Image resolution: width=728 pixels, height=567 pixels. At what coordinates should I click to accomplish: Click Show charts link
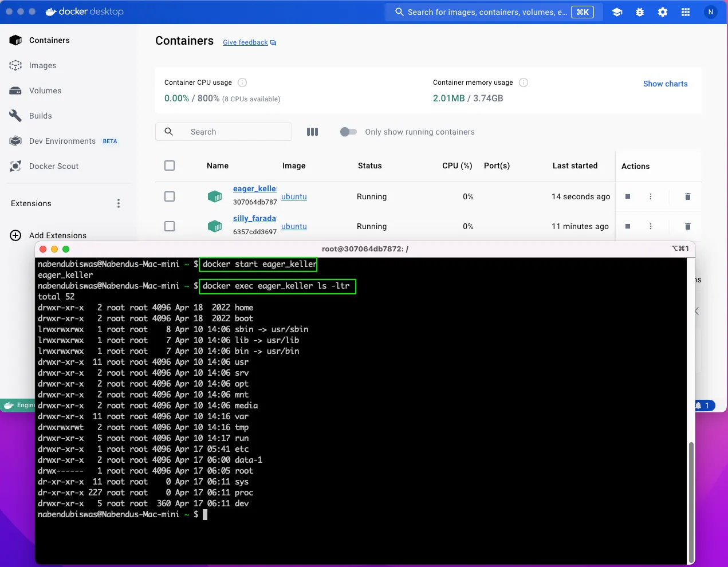[x=666, y=84]
